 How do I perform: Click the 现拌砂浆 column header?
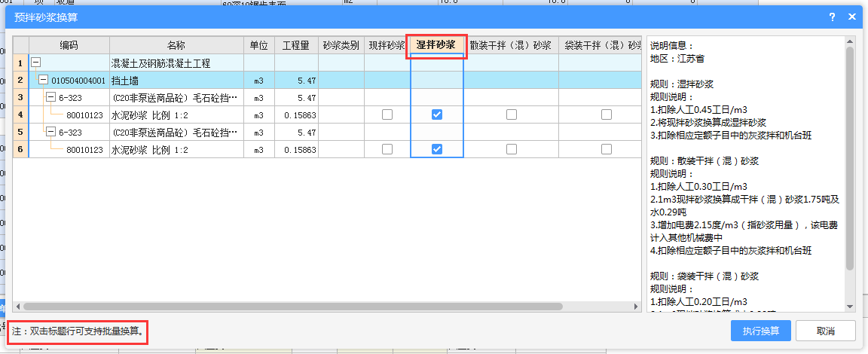point(387,45)
